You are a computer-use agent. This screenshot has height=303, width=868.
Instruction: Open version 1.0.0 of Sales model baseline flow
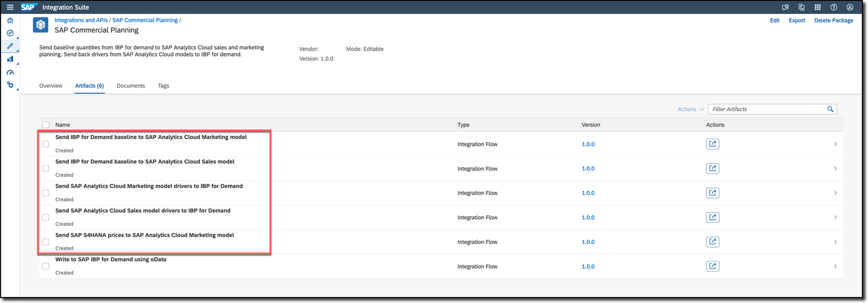coord(588,169)
